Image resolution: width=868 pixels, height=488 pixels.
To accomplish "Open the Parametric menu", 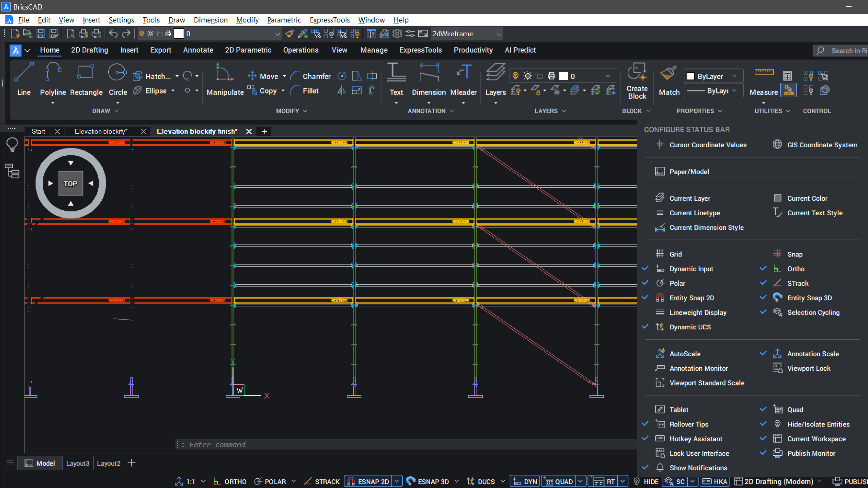I will coord(284,20).
